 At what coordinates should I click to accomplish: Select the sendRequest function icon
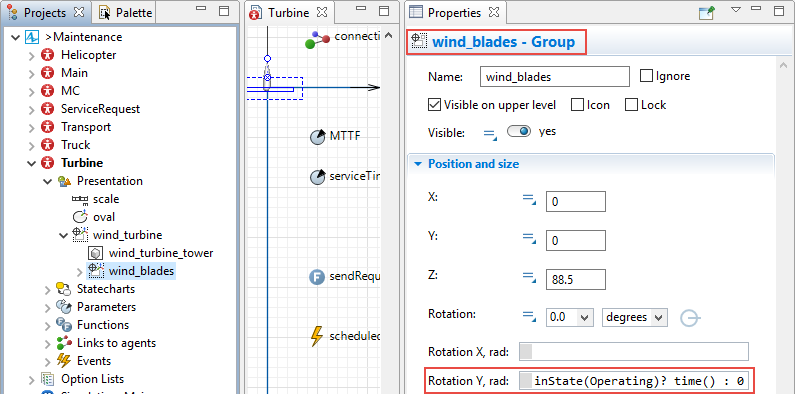pos(317,277)
